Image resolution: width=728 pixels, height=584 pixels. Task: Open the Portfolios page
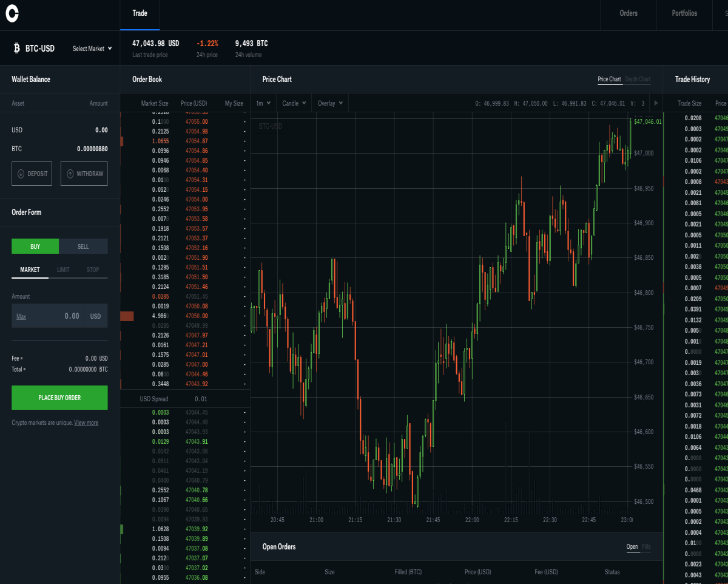pos(684,13)
